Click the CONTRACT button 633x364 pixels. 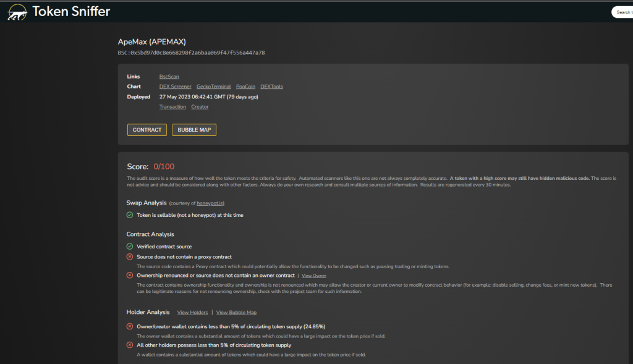[147, 130]
